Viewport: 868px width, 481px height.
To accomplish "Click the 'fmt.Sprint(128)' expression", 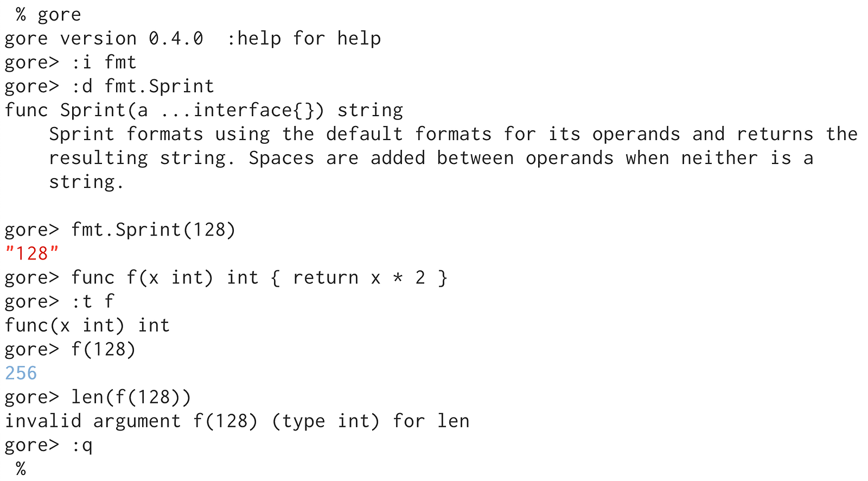I will (154, 230).
